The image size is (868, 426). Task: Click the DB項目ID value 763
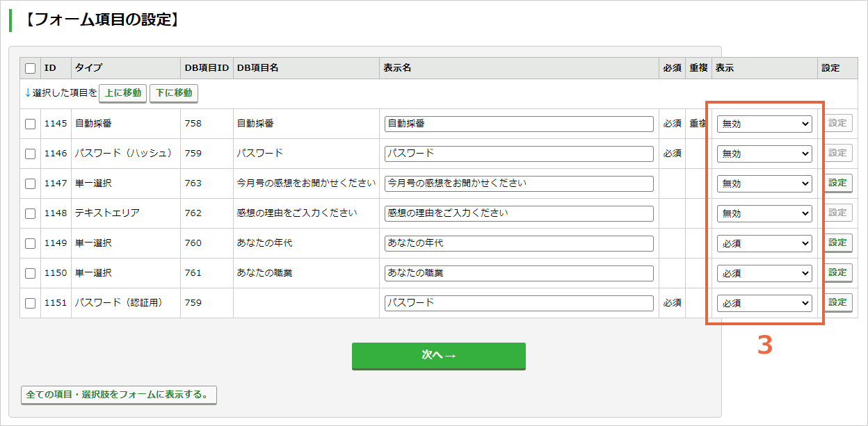[193, 183]
